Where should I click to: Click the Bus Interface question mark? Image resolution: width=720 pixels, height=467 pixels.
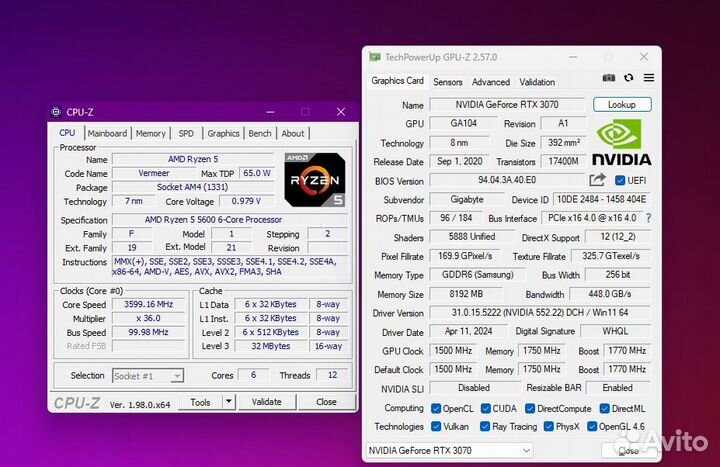pyautogui.click(x=648, y=218)
